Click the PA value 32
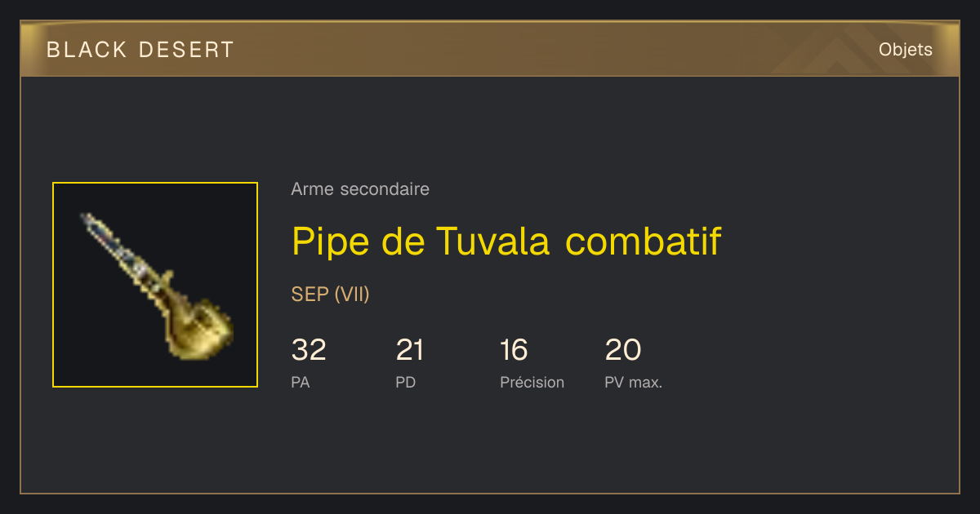The image size is (980, 514). click(x=309, y=350)
